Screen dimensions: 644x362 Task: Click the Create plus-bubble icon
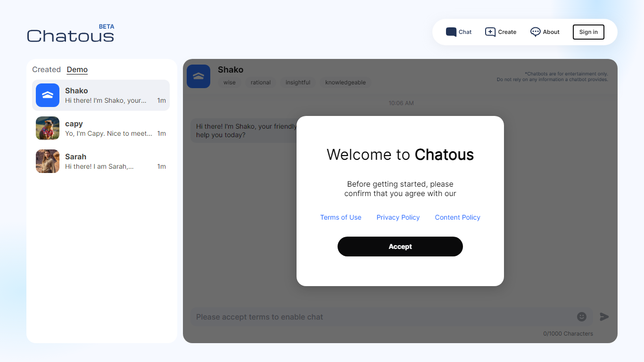point(490,32)
